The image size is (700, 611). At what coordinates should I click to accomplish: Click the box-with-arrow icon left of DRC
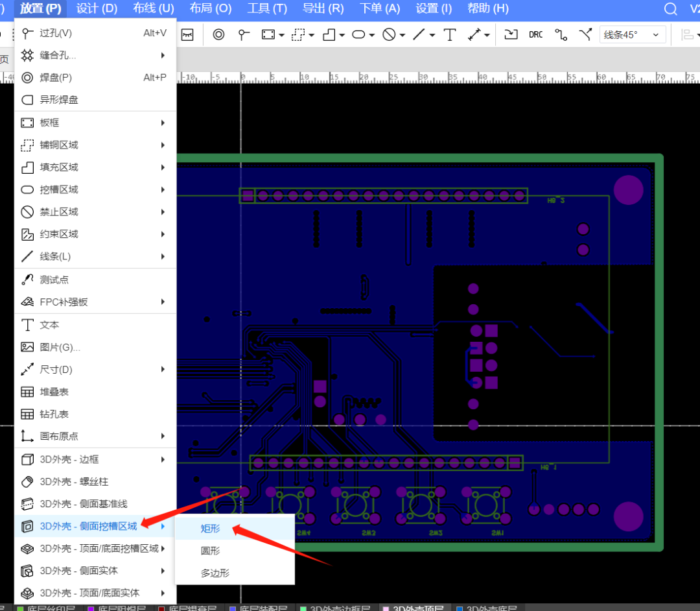[511, 34]
